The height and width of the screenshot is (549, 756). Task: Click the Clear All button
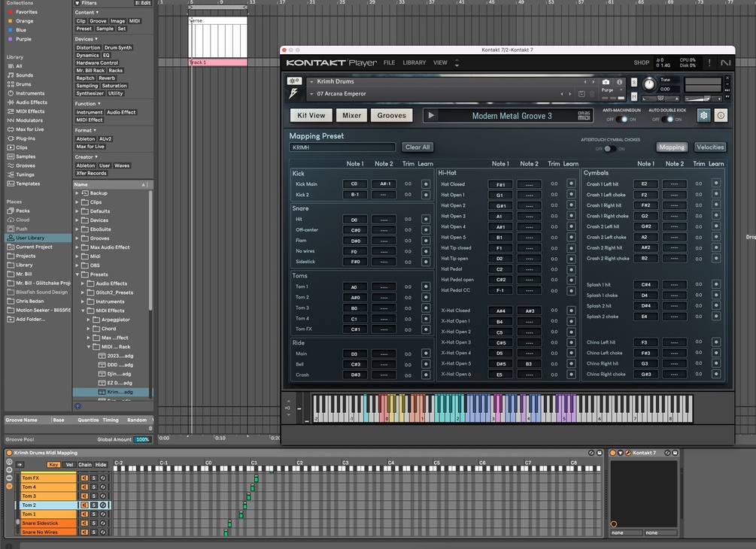417,147
